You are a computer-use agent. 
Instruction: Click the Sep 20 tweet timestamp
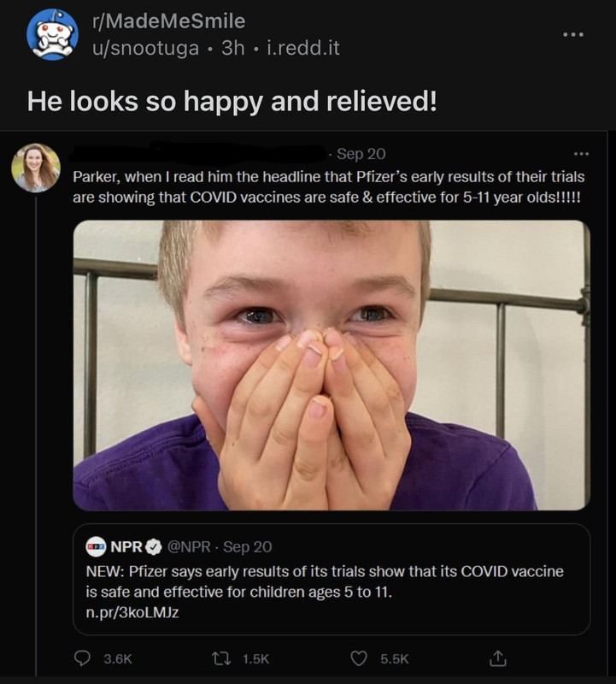361,154
